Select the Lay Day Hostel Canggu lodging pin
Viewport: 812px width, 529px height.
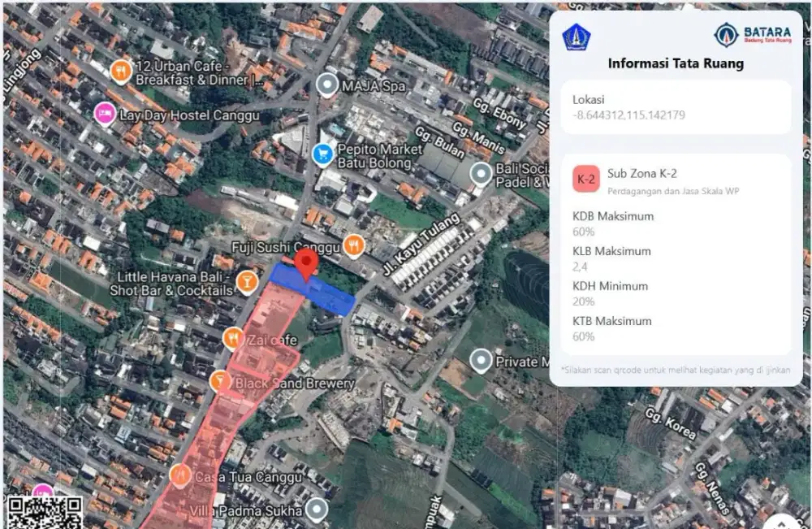click(x=105, y=114)
